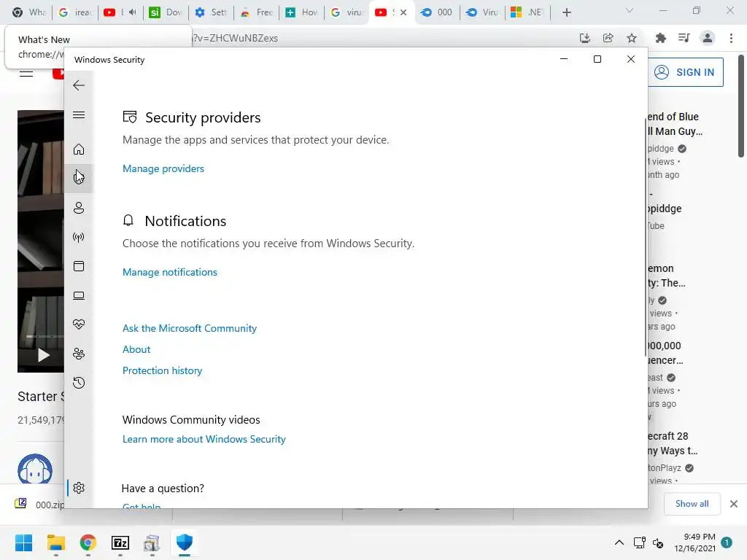Open Ask the Microsoft Community link
Screen dimensions: 747x560
pyautogui.click(x=189, y=328)
